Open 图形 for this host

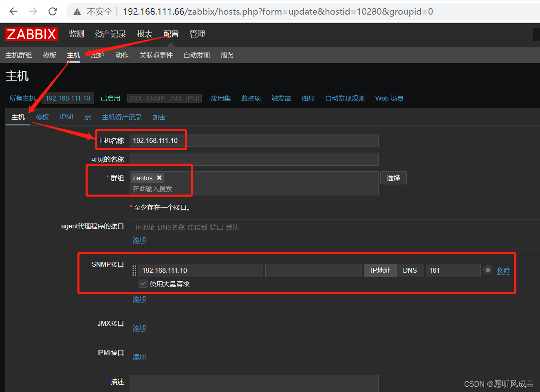click(308, 98)
